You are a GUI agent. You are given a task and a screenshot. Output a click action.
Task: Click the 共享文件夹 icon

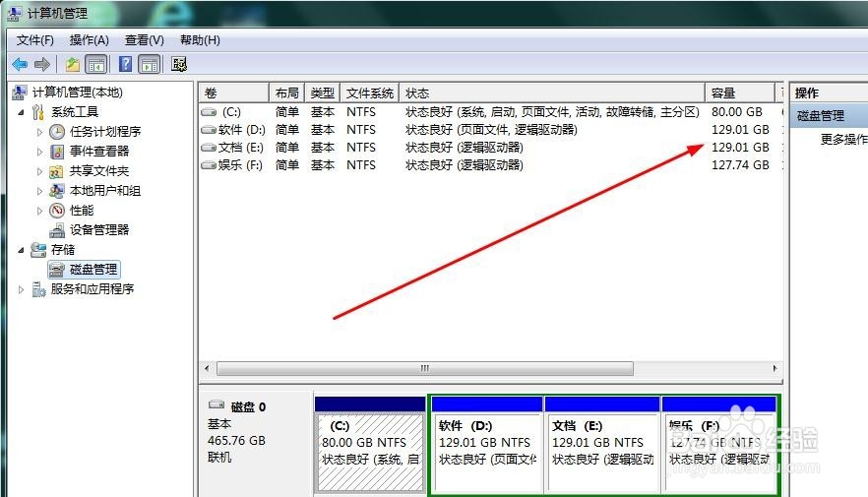pos(56,171)
